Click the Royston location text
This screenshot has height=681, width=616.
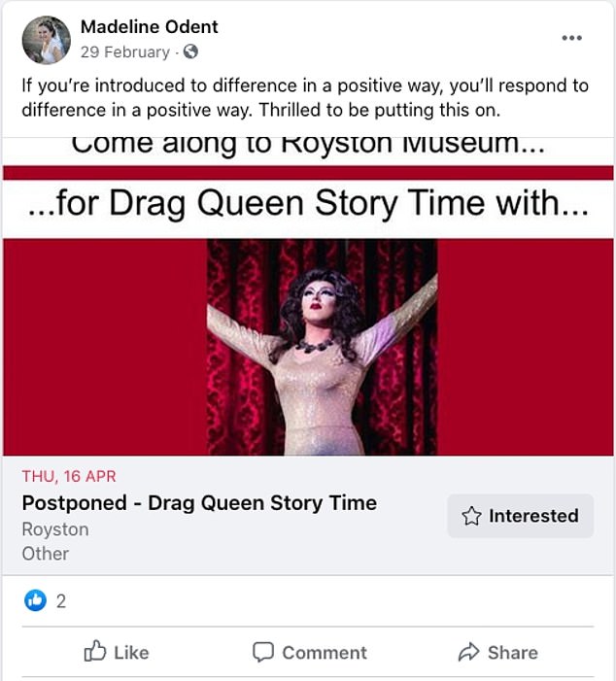55,529
